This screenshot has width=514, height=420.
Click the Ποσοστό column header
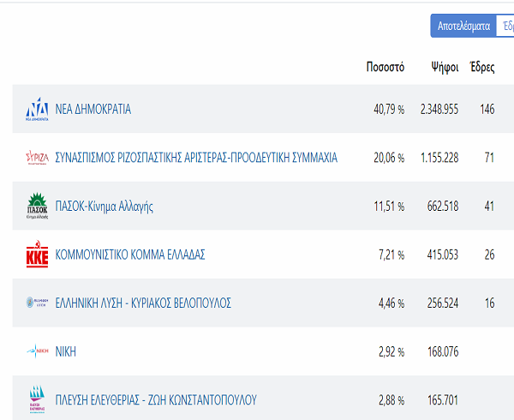tap(385, 67)
